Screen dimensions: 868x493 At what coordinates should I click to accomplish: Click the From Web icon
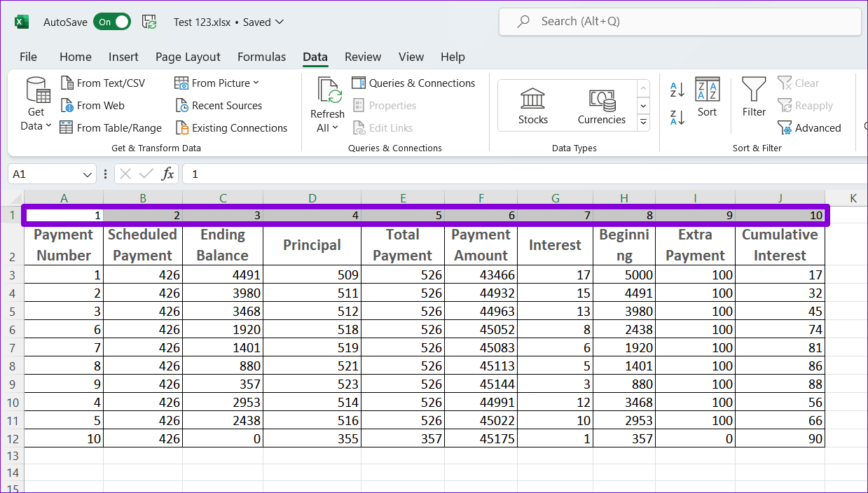pyautogui.click(x=67, y=106)
